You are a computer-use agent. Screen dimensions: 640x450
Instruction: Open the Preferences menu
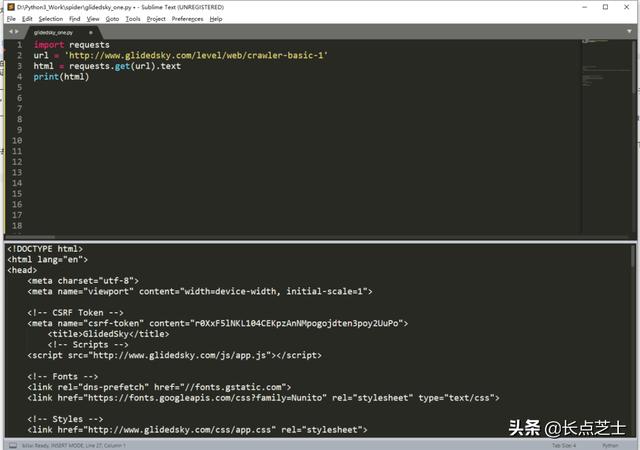click(x=187, y=19)
